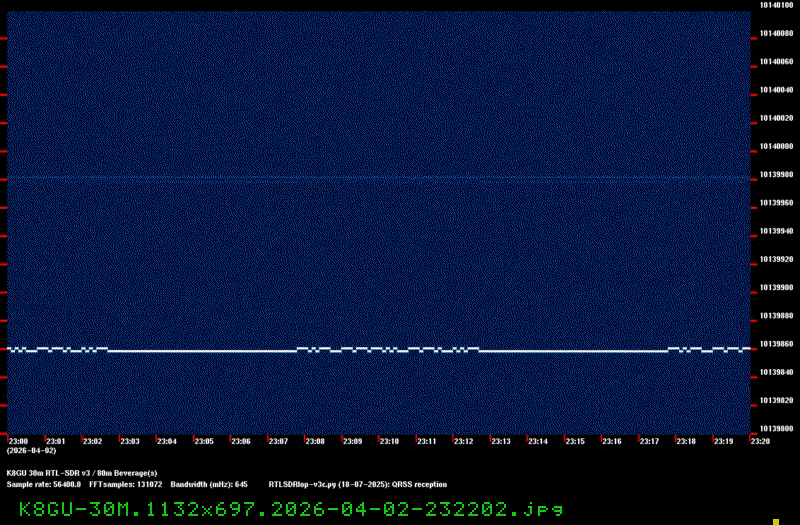Viewport: 800px width, 525px height.
Task: Click the 10139980 frequency label
Action: (x=777, y=174)
